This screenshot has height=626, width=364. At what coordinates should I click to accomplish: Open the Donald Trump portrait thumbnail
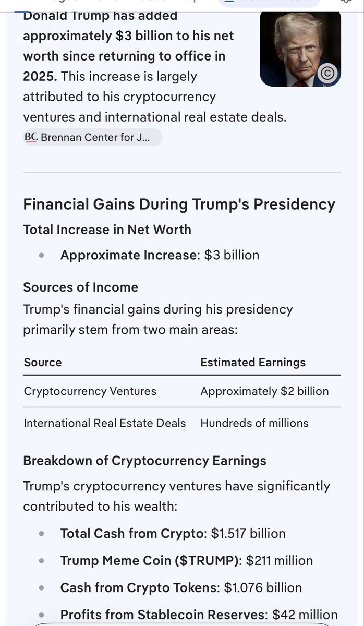click(300, 49)
